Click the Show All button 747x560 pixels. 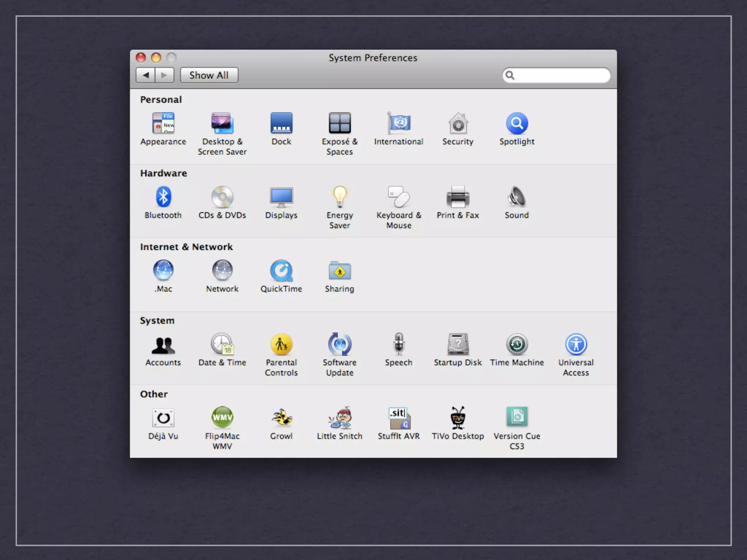coord(209,75)
